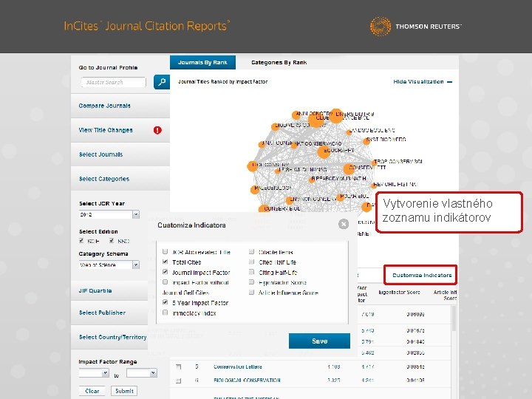Check the Citing Half-Life box
Viewport: 532px width, 399px height.
pos(251,272)
